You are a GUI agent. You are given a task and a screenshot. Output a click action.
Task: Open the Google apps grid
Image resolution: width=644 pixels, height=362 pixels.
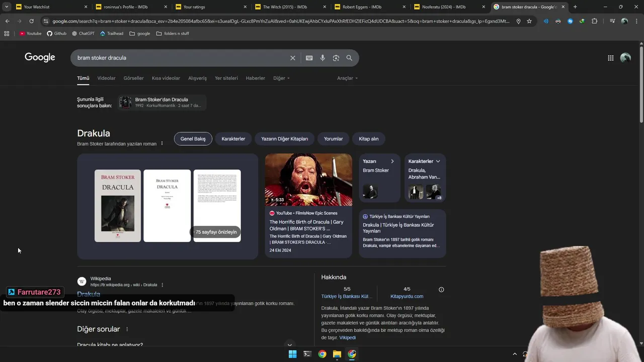pos(610,58)
